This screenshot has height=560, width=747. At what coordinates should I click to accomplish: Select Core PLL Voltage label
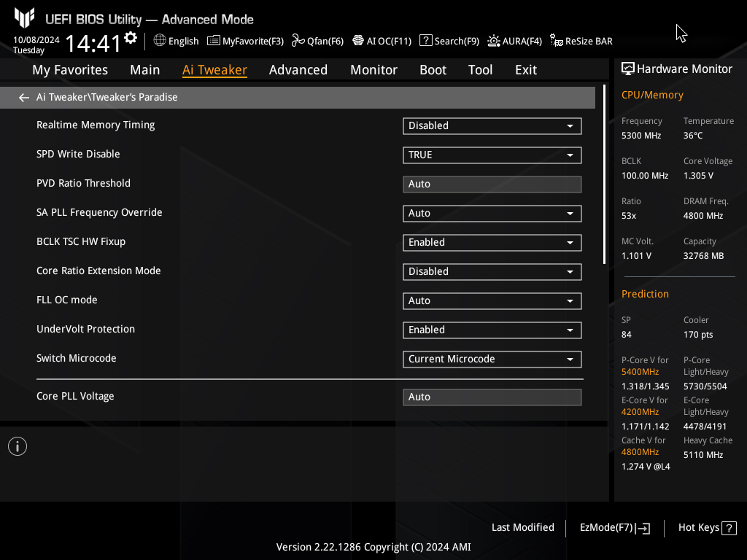tap(75, 397)
